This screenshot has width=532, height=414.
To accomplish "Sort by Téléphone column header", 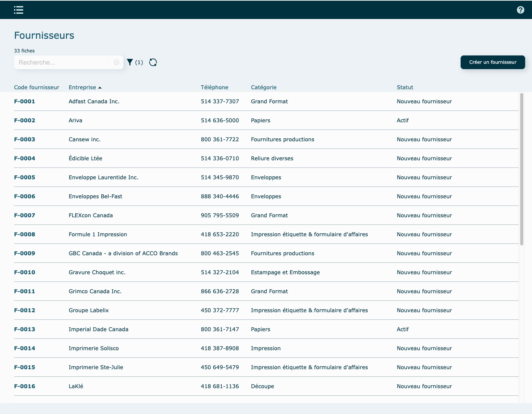I will click(214, 87).
